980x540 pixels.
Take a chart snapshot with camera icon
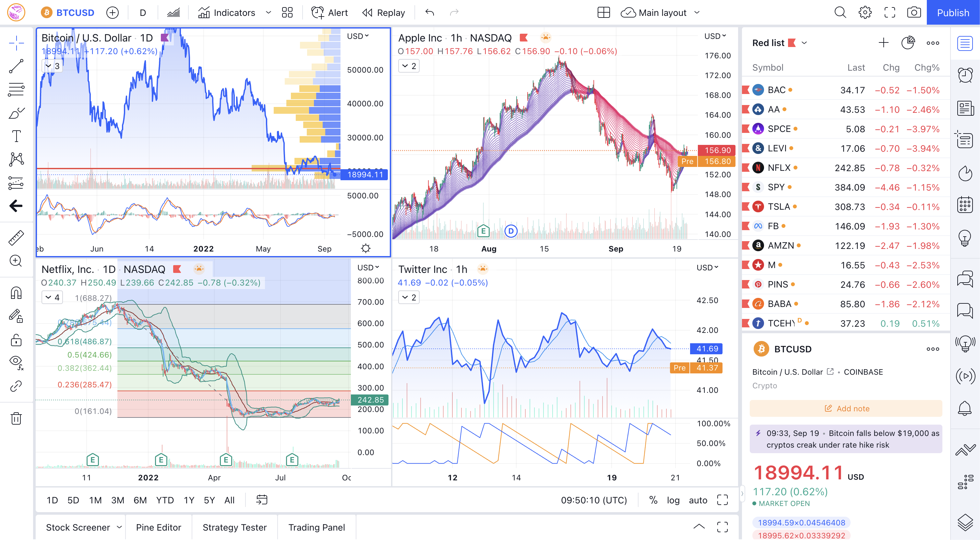pos(914,13)
